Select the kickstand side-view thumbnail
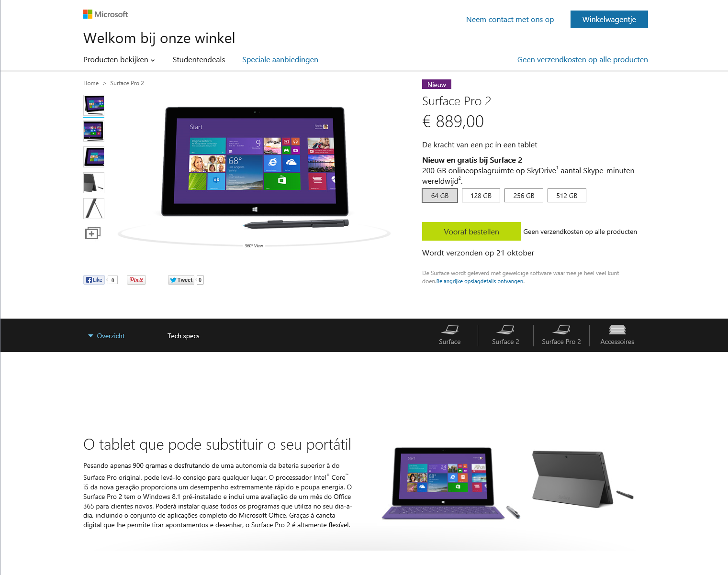 [94, 209]
